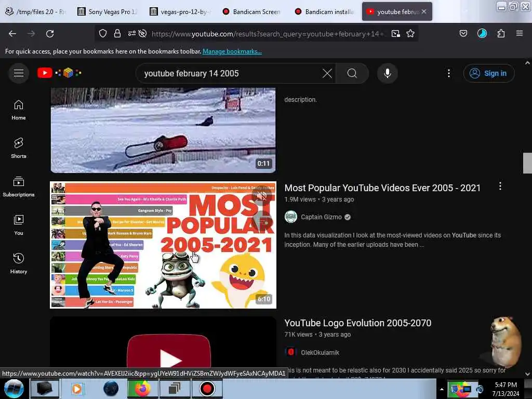The width and height of the screenshot is (532, 399).
Task: Click the taskbar clock showing 5:47 PM
Action: tap(506, 389)
